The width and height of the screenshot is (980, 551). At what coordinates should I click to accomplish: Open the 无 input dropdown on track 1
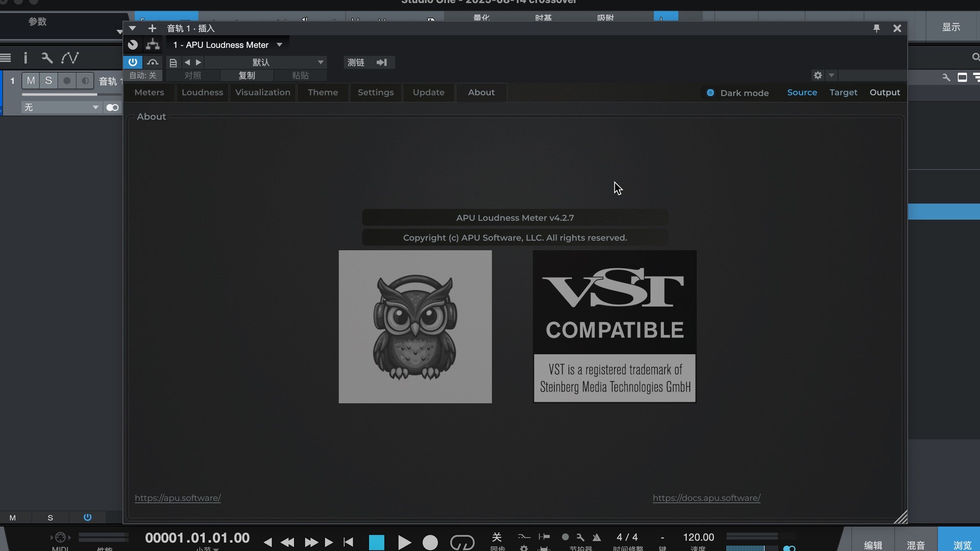coord(61,108)
